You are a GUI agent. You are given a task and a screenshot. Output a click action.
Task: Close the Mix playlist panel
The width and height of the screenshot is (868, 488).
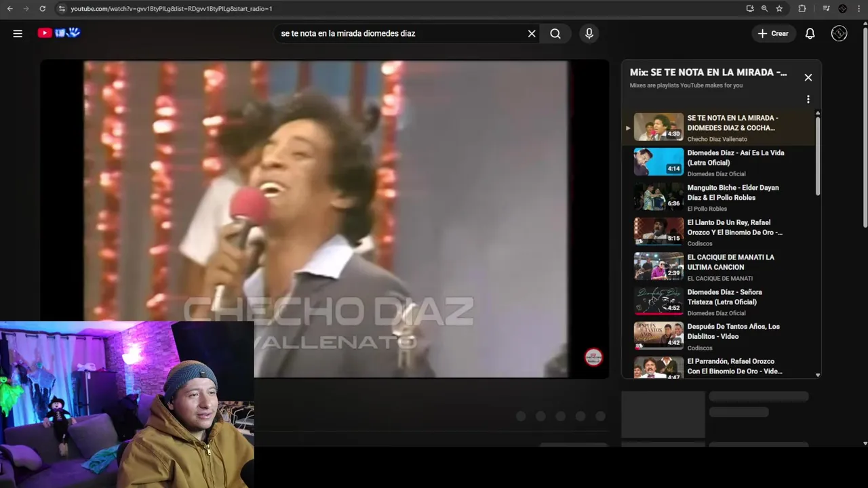808,77
